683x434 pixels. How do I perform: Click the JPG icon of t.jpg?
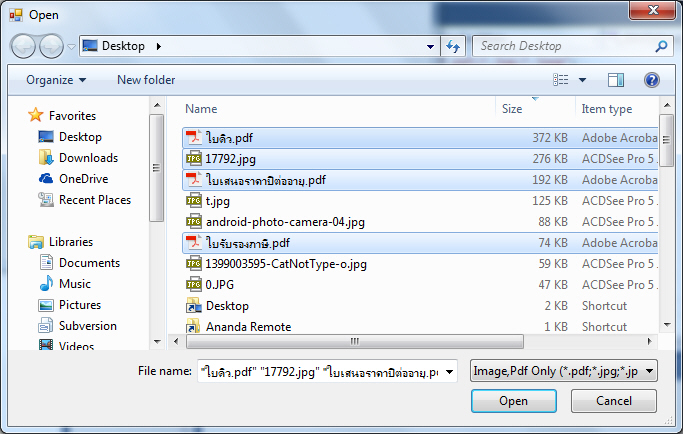tap(194, 200)
